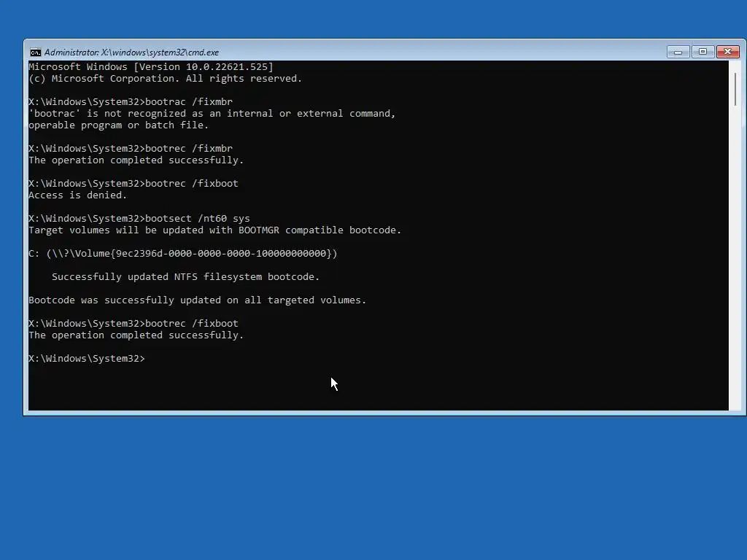The height and width of the screenshot is (560, 747).
Task: Click the 'Access is denied.' message
Action: click(77, 195)
